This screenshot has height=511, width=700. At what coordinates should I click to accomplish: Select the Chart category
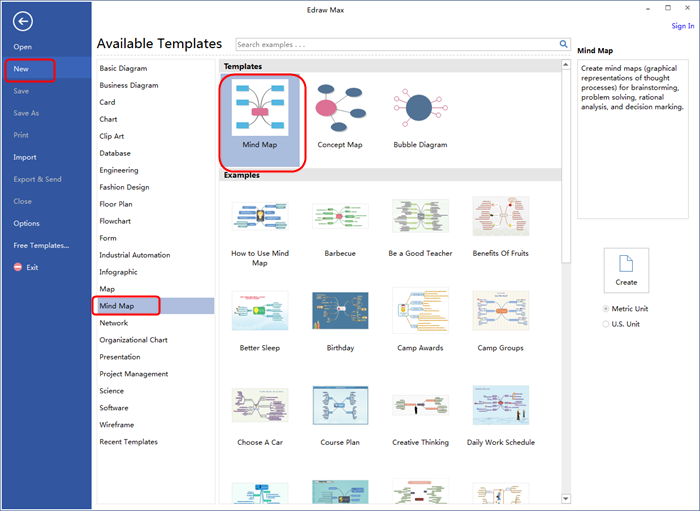[108, 119]
